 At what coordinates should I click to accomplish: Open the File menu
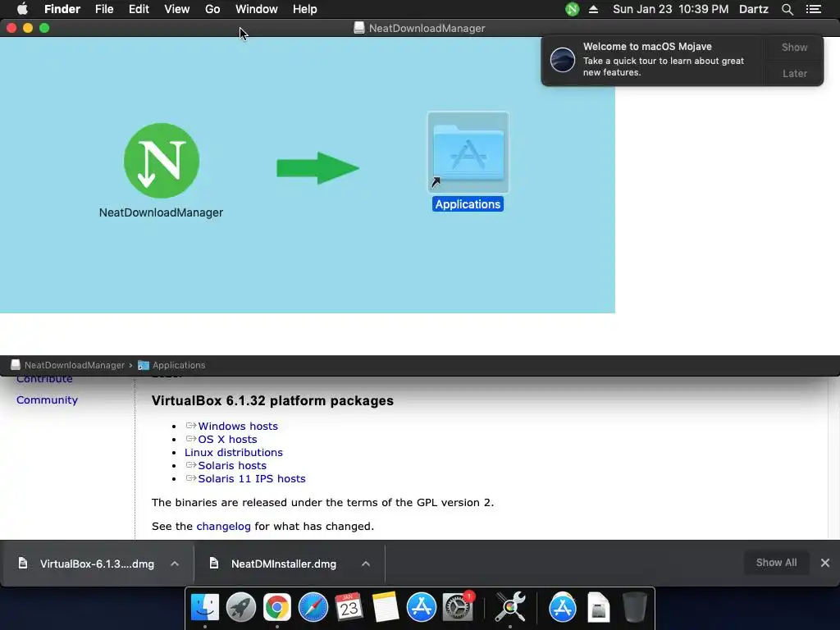104,9
